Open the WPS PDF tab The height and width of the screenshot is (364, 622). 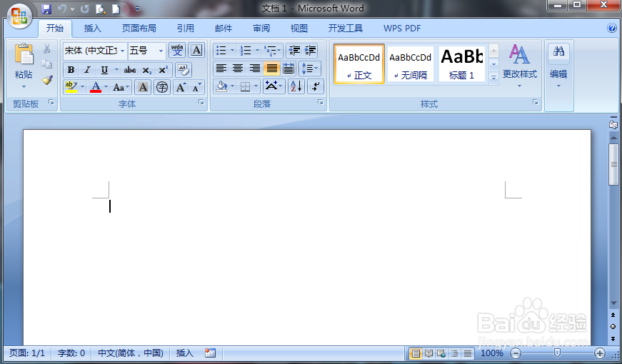402,28
